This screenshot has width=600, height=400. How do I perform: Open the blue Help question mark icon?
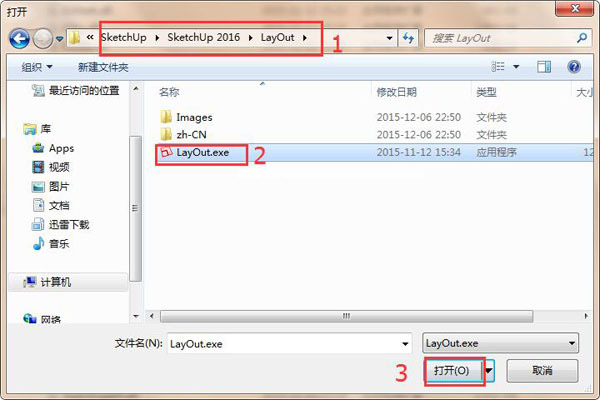[574, 67]
